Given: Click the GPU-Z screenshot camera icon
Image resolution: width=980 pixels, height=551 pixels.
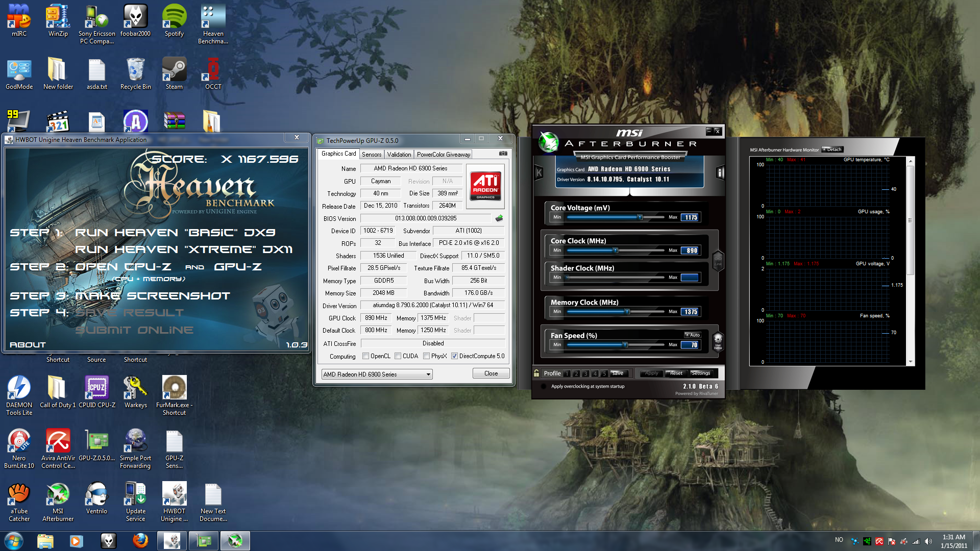Looking at the screenshot, I should 503,154.
